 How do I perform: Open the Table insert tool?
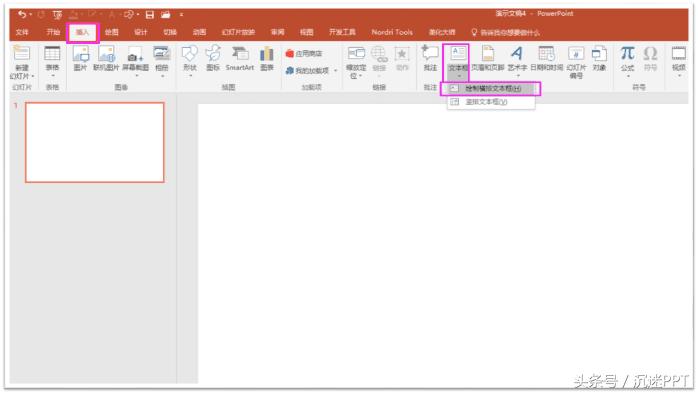click(x=52, y=53)
